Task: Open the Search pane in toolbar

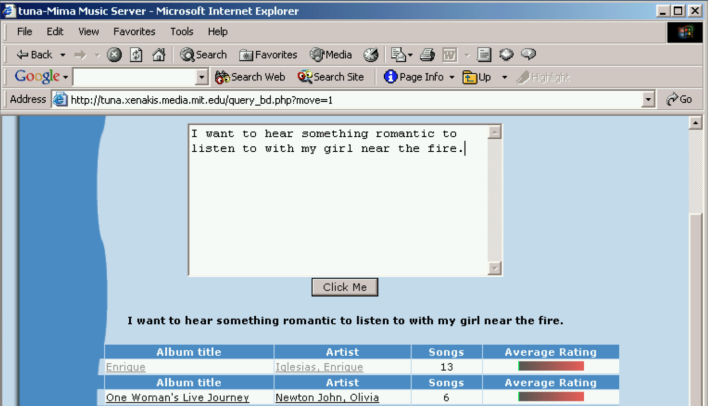Action: pyautogui.click(x=203, y=55)
